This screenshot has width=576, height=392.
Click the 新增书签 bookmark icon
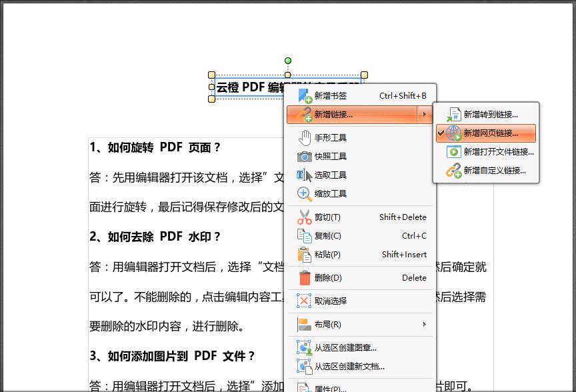[x=305, y=96]
